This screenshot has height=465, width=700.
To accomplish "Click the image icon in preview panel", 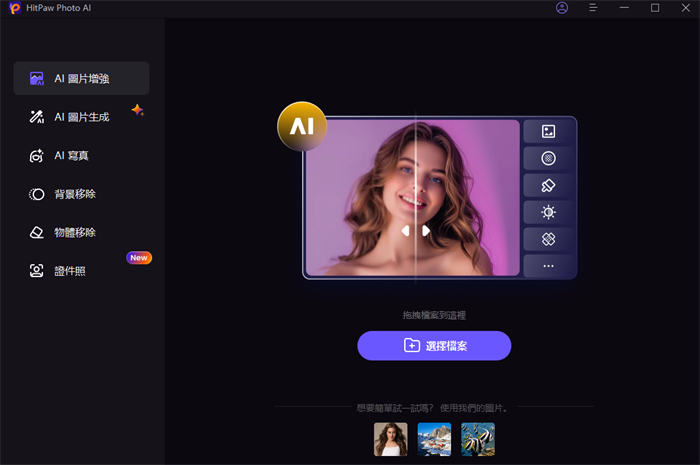I will point(548,131).
